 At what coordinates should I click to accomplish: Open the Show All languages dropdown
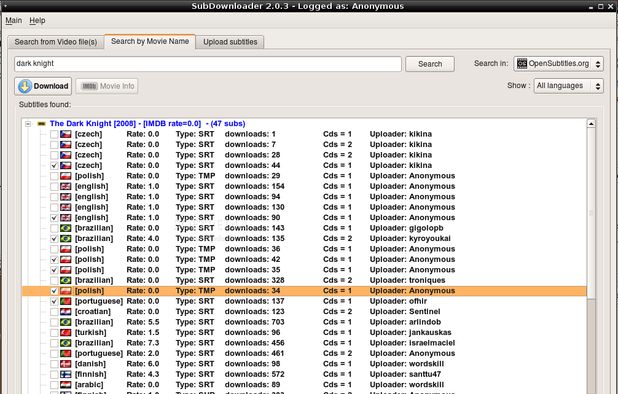click(568, 85)
